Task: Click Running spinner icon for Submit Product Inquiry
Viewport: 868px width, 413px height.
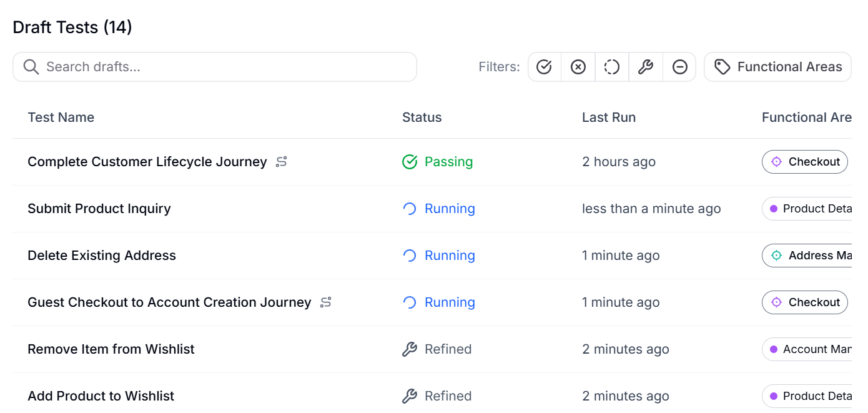Action: 410,209
